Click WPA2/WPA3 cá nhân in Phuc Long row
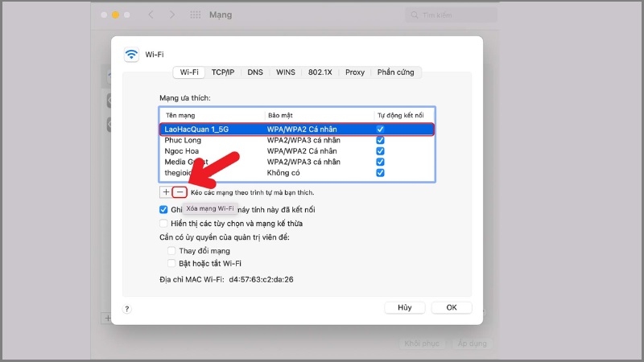 click(x=303, y=140)
